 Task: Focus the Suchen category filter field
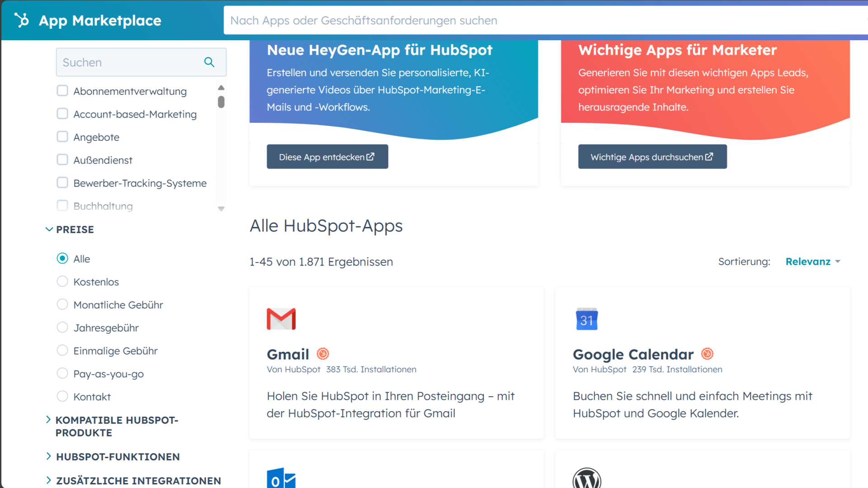point(141,62)
